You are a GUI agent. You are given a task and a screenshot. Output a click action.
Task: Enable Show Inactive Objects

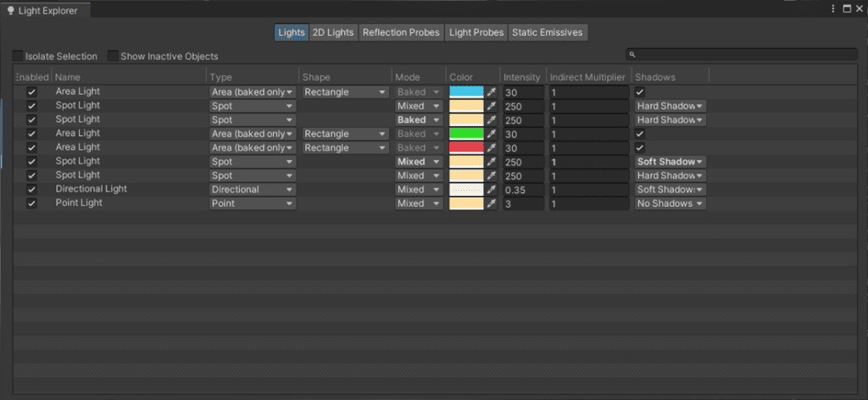114,56
